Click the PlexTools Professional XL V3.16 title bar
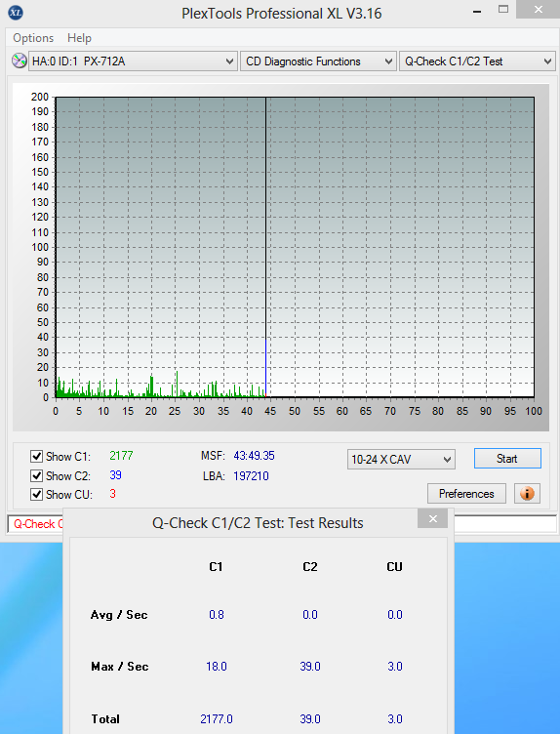The image size is (560, 734). coord(281,13)
